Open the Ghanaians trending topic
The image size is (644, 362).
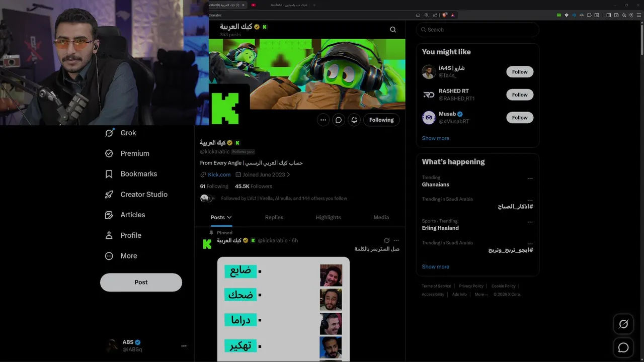point(435,185)
